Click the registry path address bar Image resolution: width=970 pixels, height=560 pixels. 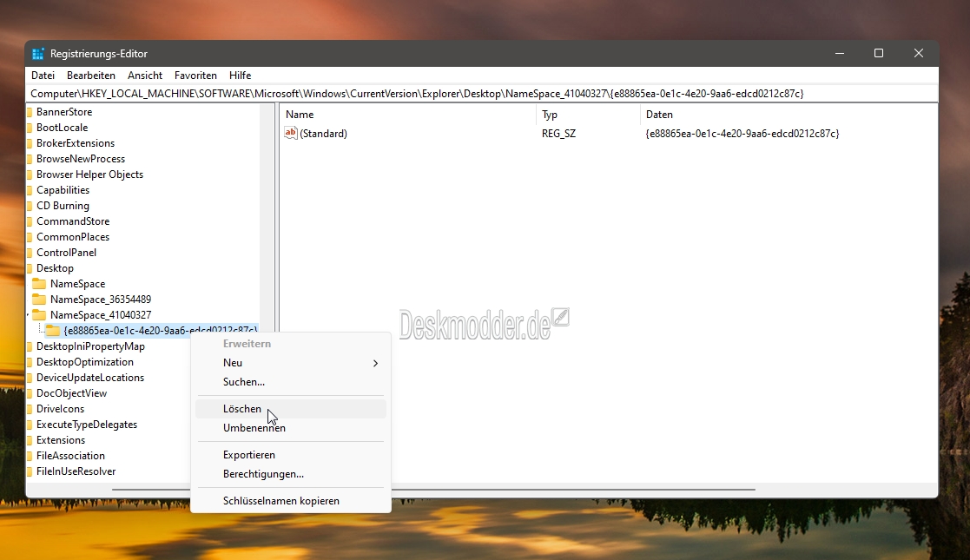(x=483, y=94)
